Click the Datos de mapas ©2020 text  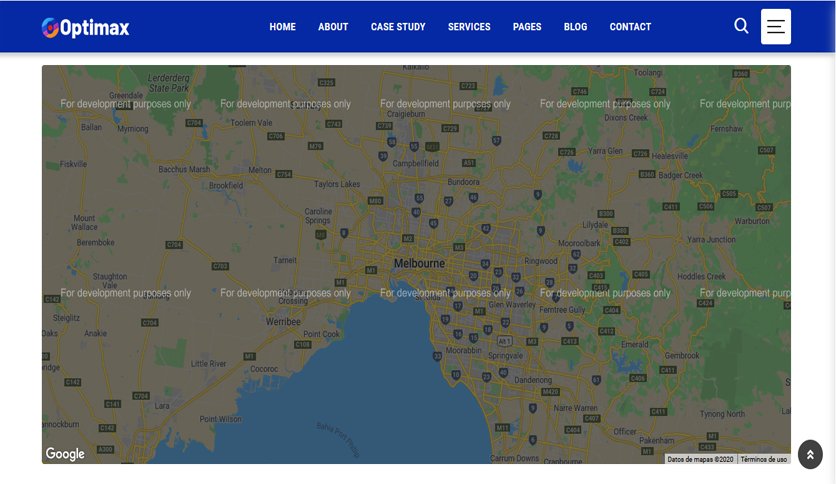(x=701, y=459)
